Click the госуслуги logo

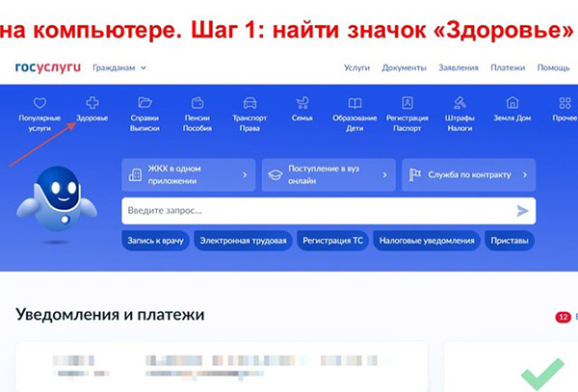tap(48, 67)
